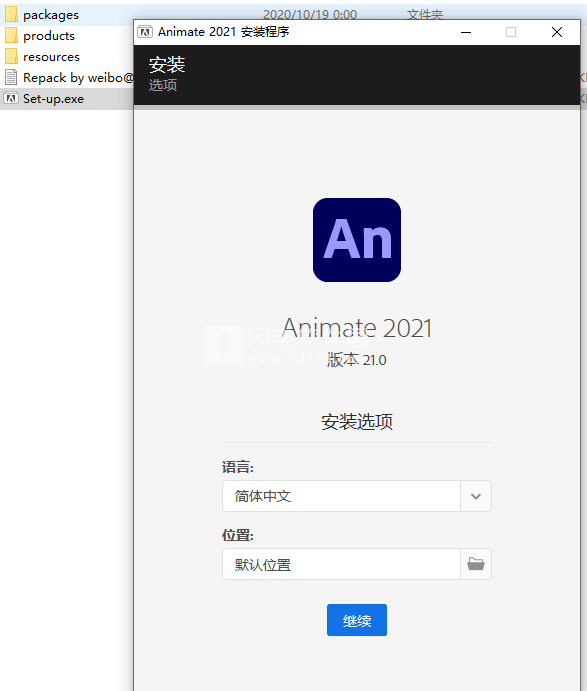Expand the language dropdown chevron
587x691 pixels.
click(476, 496)
